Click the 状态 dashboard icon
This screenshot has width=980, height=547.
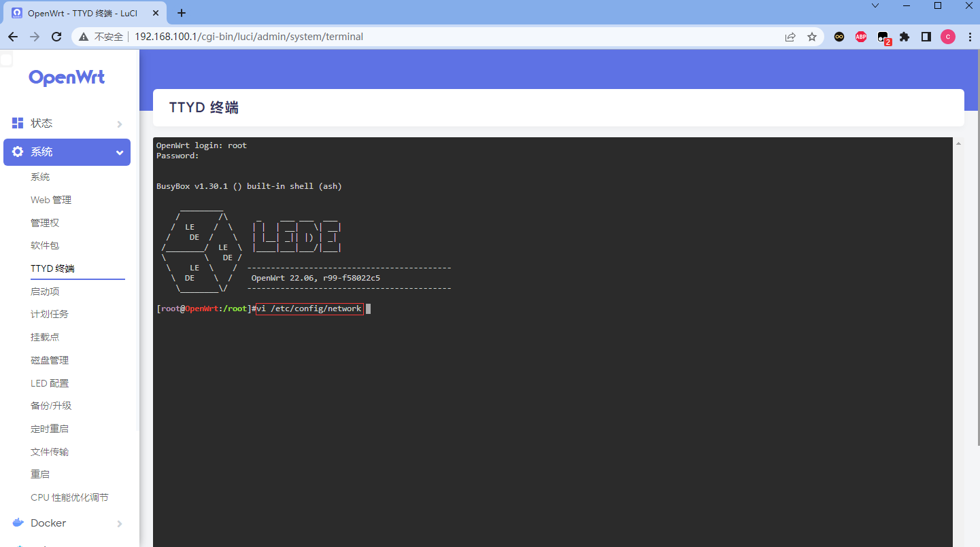point(18,123)
